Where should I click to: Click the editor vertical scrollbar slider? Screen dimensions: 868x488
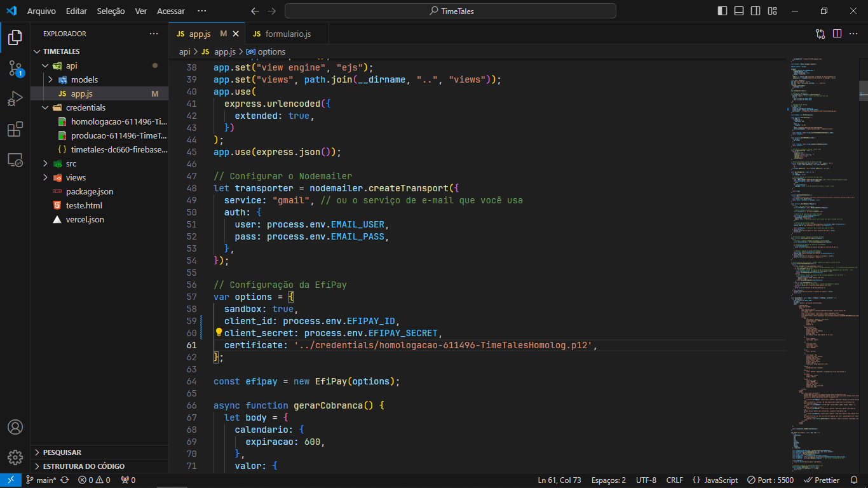(x=864, y=90)
